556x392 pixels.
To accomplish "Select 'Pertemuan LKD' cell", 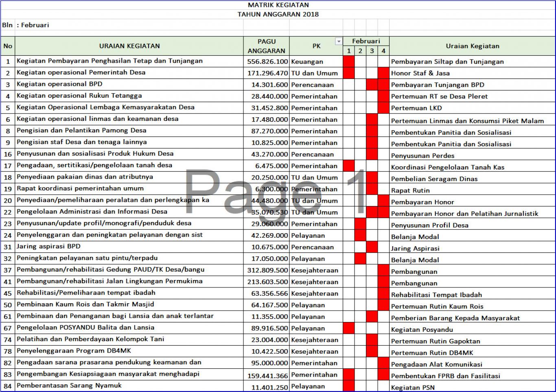I will [472, 108].
